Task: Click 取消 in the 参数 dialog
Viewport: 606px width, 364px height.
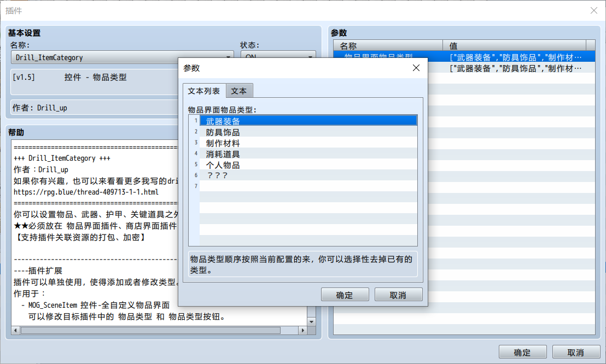Action: click(398, 295)
